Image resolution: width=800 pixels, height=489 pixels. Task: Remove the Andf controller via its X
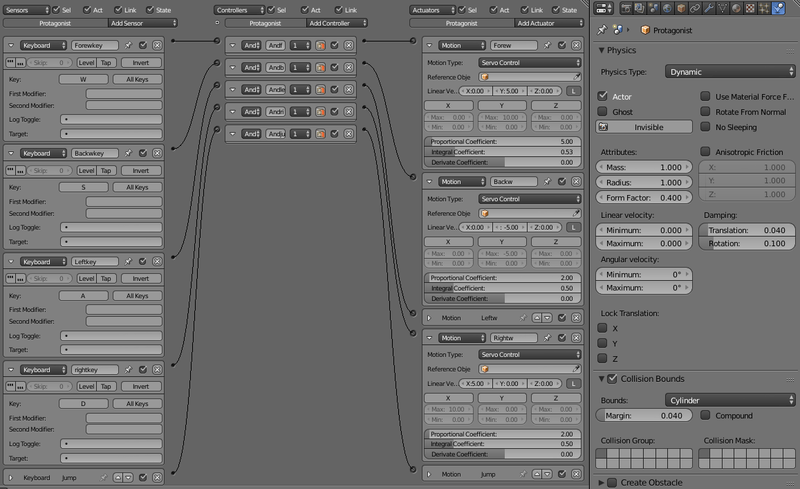click(348, 45)
